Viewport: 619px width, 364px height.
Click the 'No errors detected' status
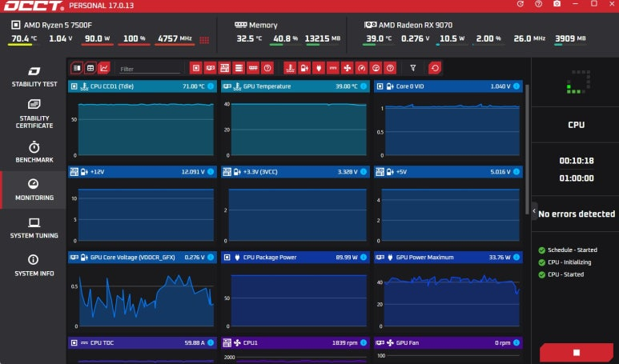tap(577, 214)
